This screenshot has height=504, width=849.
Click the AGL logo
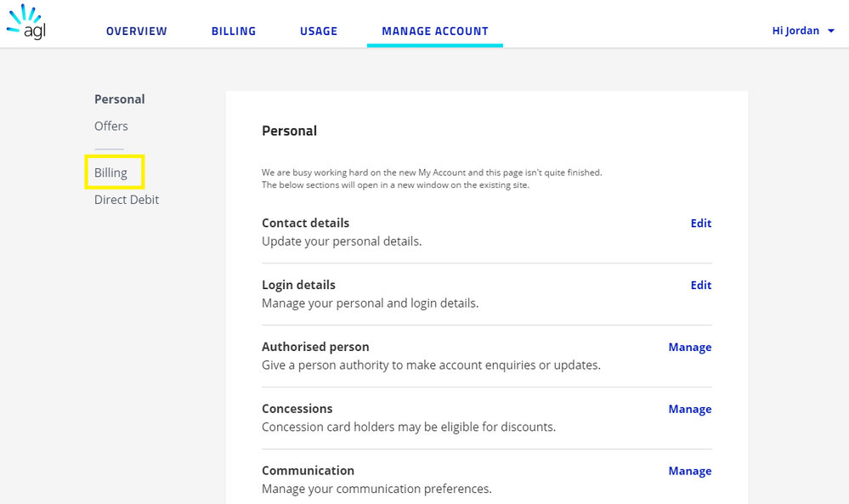click(x=26, y=23)
